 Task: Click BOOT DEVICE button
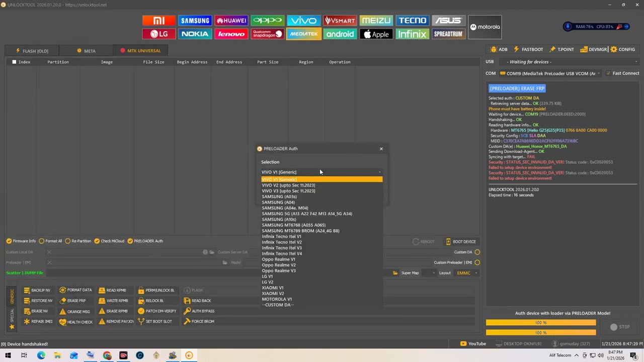pyautogui.click(x=460, y=242)
